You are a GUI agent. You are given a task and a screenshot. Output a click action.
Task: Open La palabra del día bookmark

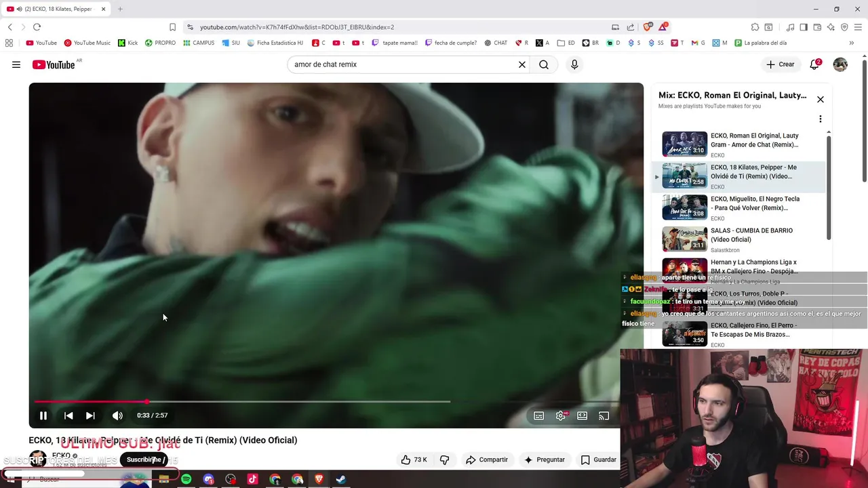(x=759, y=43)
